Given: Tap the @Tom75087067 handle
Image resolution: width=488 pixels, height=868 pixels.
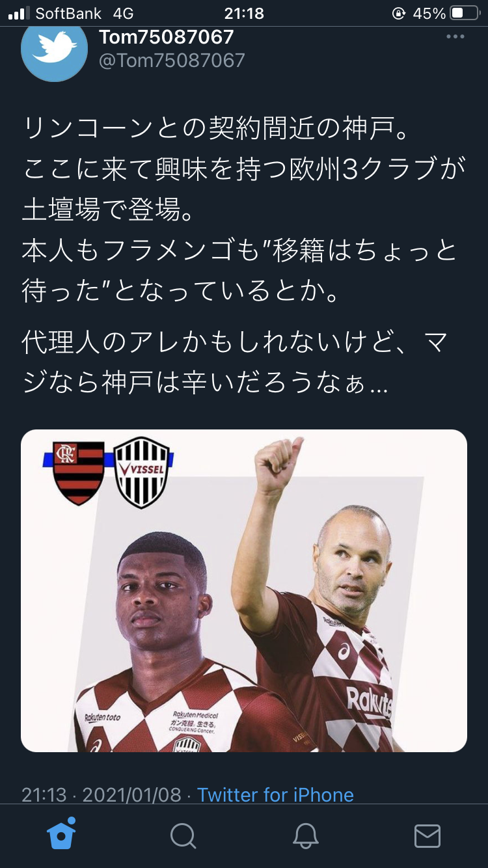Looking at the screenshot, I should click(x=172, y=61).
